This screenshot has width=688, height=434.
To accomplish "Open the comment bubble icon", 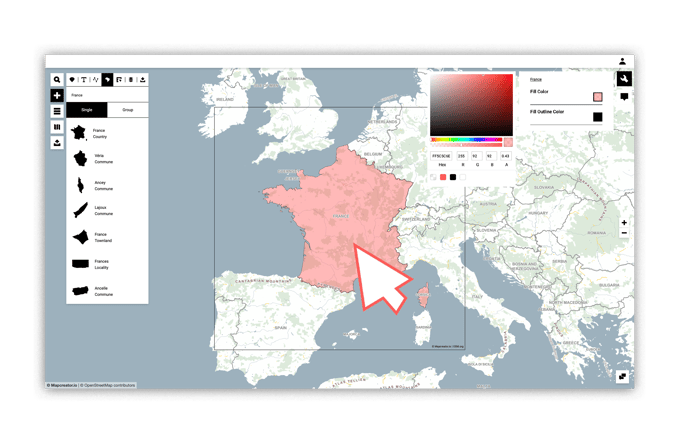I will point(624,97).
